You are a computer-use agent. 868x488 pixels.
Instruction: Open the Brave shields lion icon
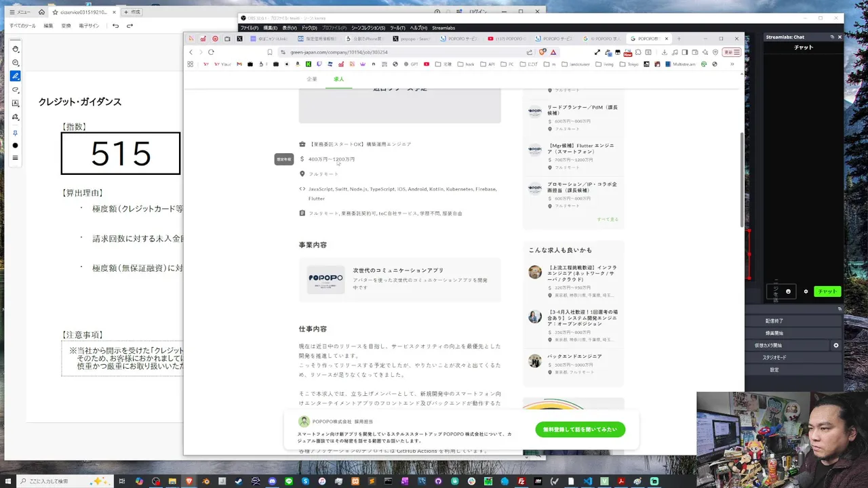(542, 52)
